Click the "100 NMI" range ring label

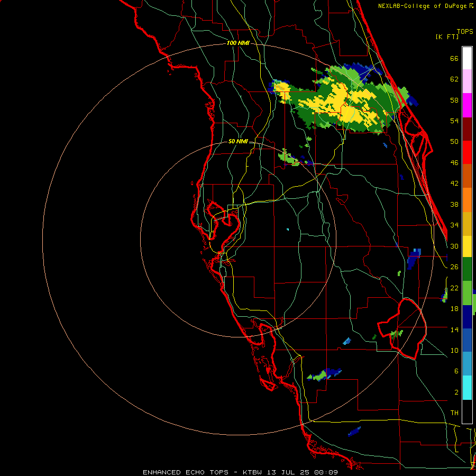tap(238, 43)
